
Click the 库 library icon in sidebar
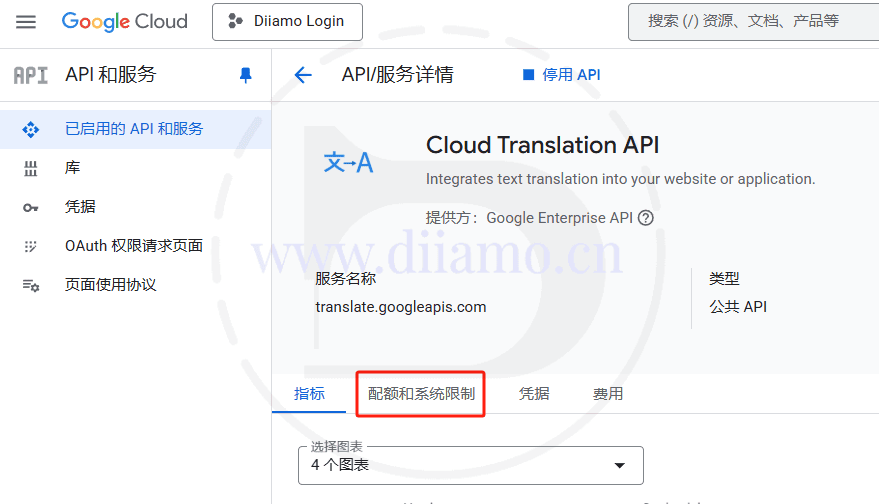(x=31, y=168)
